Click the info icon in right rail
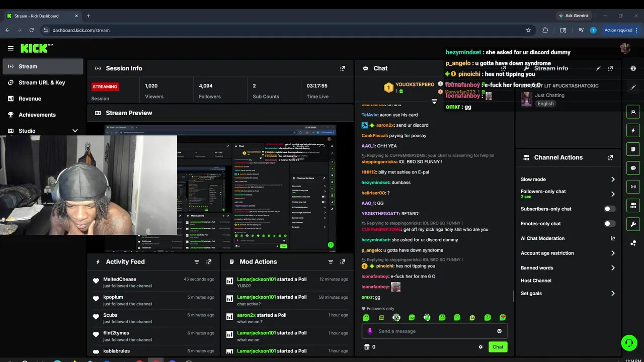The height and width of the screenshot is (362, 644). 633,68
